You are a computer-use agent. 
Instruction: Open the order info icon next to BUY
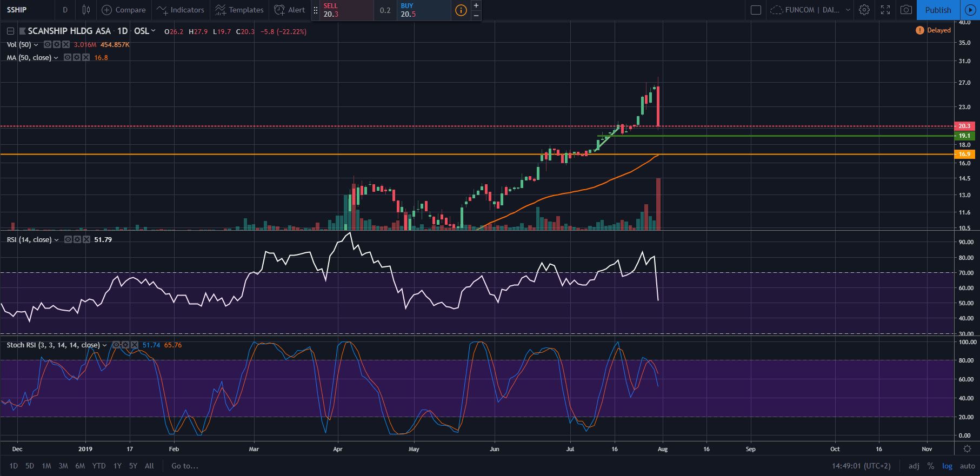pos(461,10)
